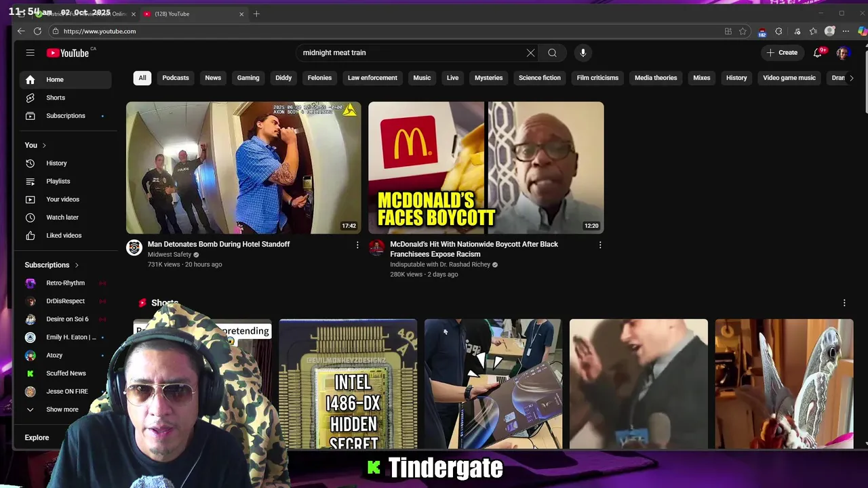Click the Create button

[x=782, y=52]
